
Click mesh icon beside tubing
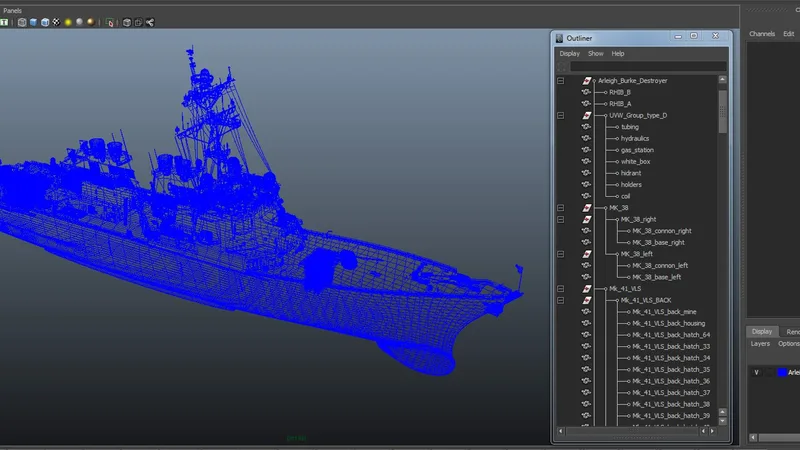pos(586,127)
